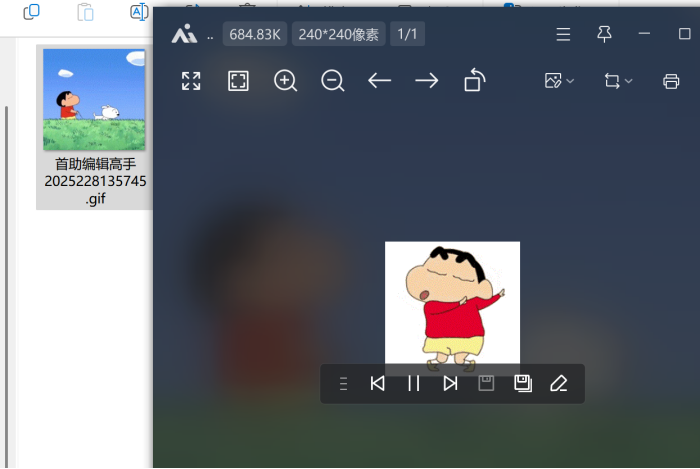Pause the GIF playback
This screenshot has height=469, width=700.
414,383
